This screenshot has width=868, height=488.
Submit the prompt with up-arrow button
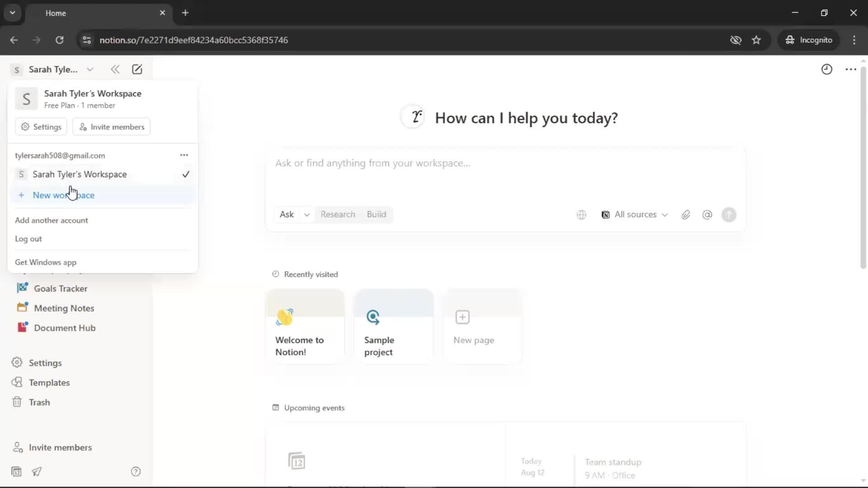(728, 215)
